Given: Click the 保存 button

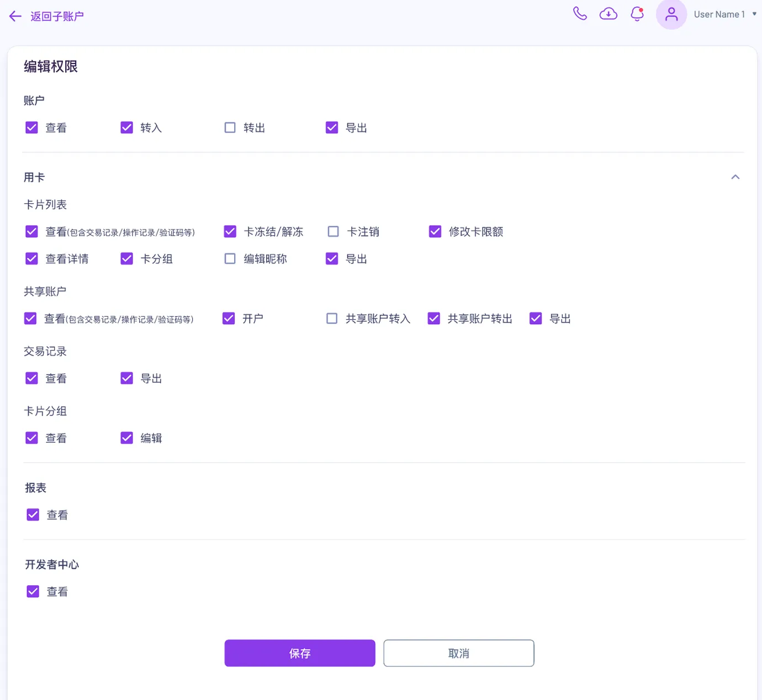Looking at the screenshot, I should [x=300, y=653].
